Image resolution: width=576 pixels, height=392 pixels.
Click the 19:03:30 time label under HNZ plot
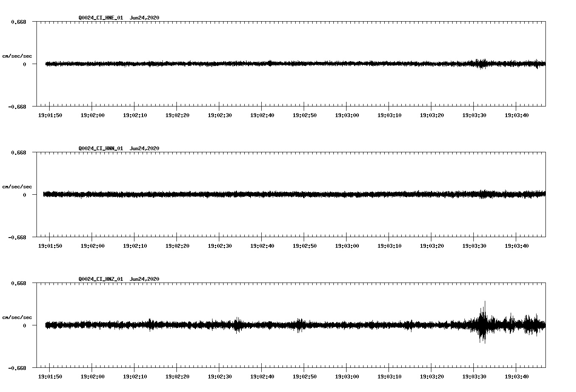pyautogui.click(x=474, y=376)
